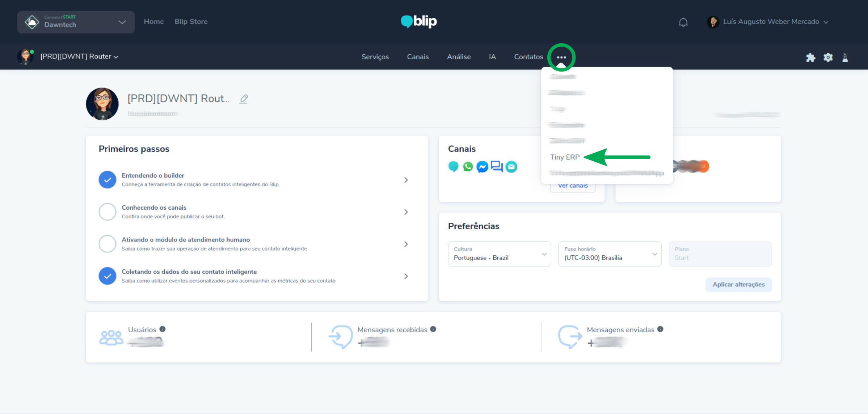Expand Ativando módulo de atendimento arrow
Image resolution: width=868 pixels, height=414 pixels.
click(406, 244)
